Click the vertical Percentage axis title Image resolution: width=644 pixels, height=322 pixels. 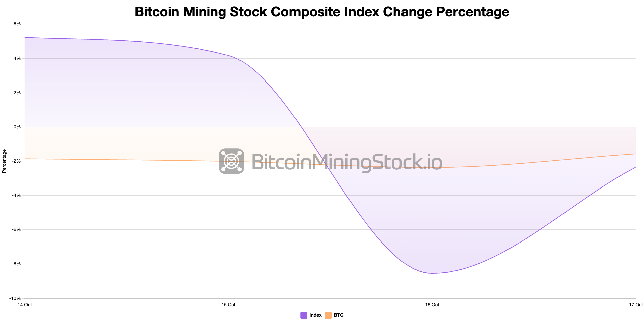point(4,161)
